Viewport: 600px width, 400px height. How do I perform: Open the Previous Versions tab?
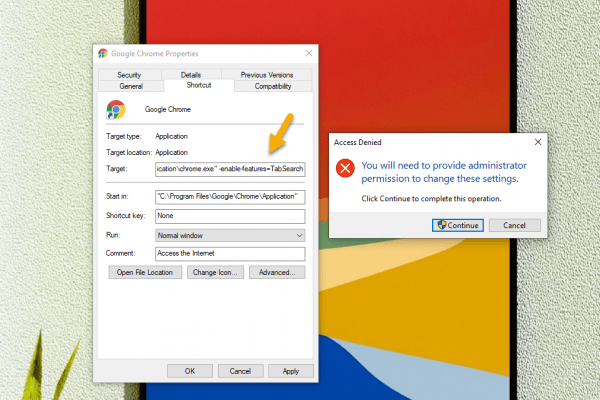click(267, 75)
